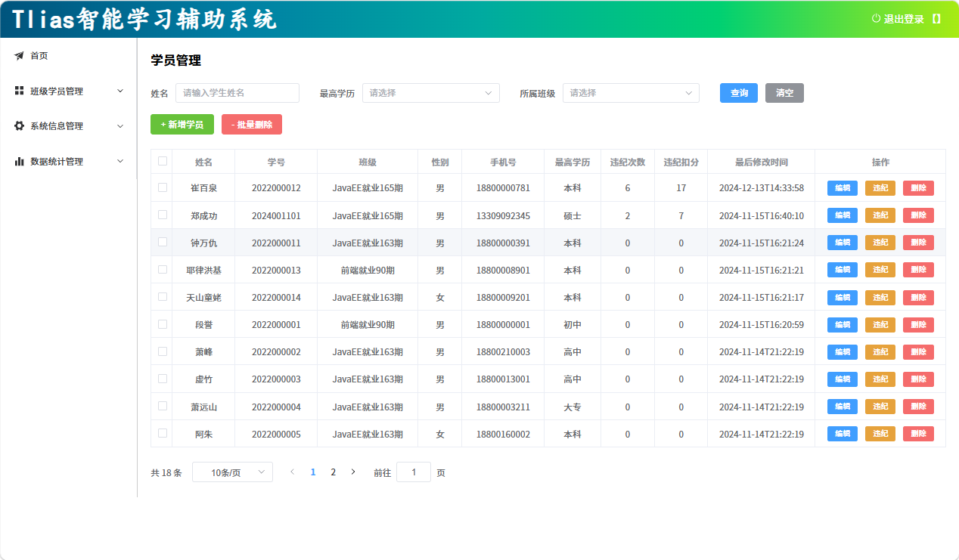Viewport: 959px width, 560px height.
Task: Go to previous page using left arrow
Action: coord(293,472)
